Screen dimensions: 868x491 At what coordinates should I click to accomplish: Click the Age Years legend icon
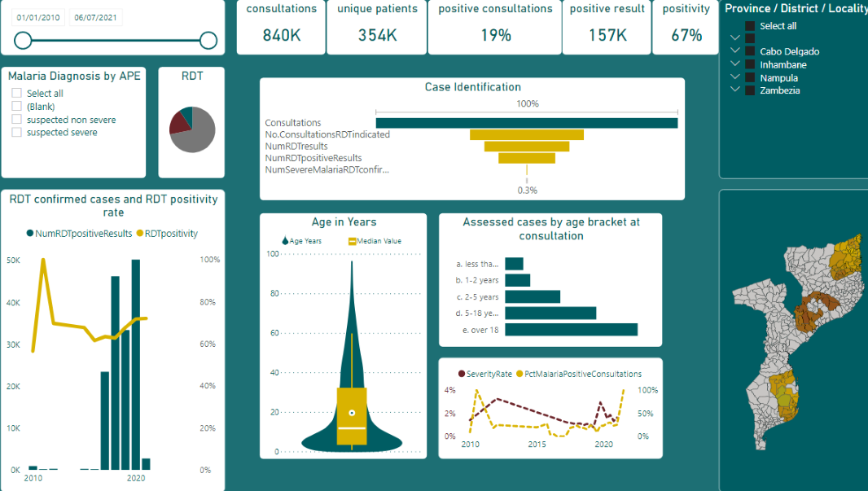(285, 240)
